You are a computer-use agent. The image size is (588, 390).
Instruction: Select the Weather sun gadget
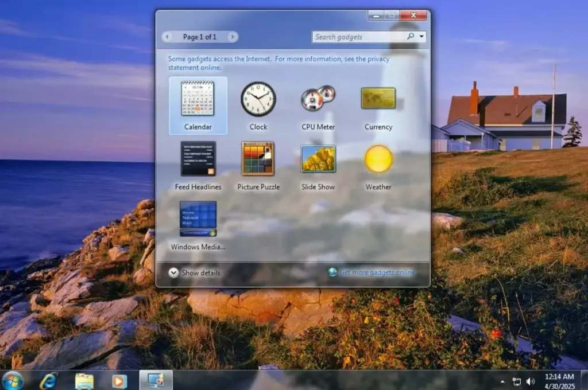tap(378, 159)
